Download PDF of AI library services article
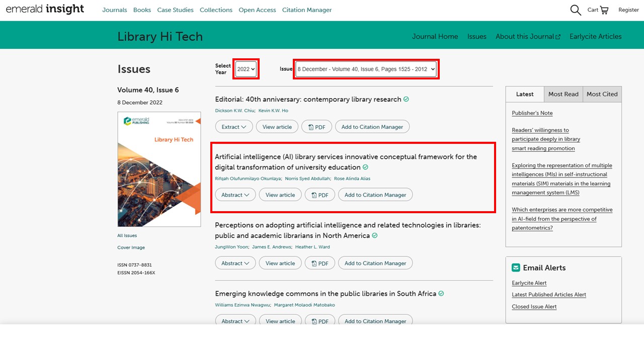644x362 pixels. coord(319,195)
